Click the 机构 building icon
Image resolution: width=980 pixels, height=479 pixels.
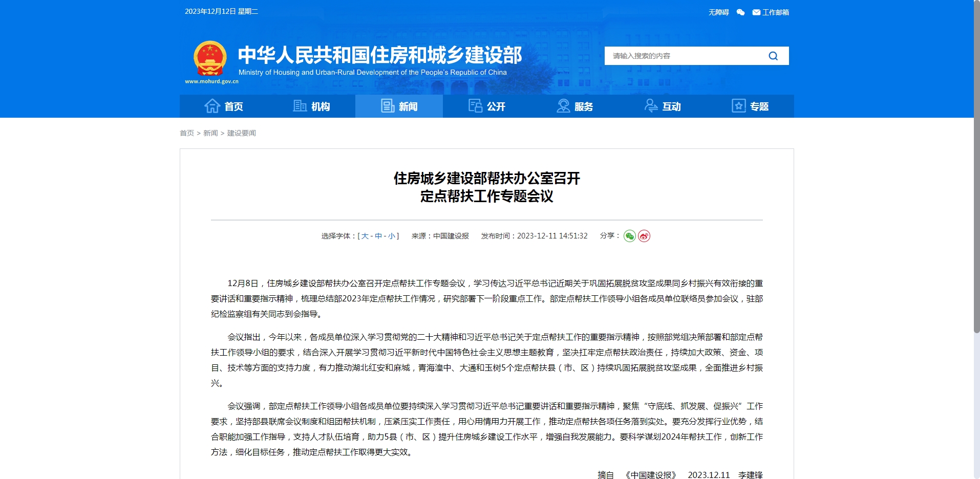[x=300, y=106]
